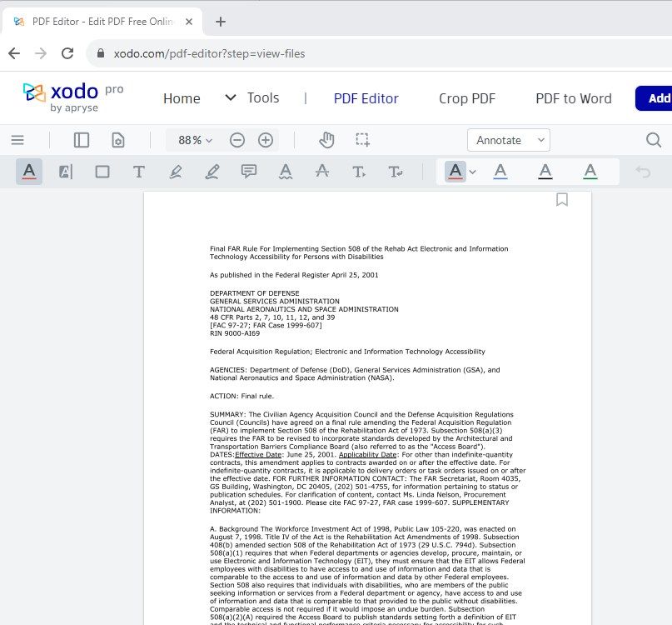Select the strikethrough text tool

point(322,171)
